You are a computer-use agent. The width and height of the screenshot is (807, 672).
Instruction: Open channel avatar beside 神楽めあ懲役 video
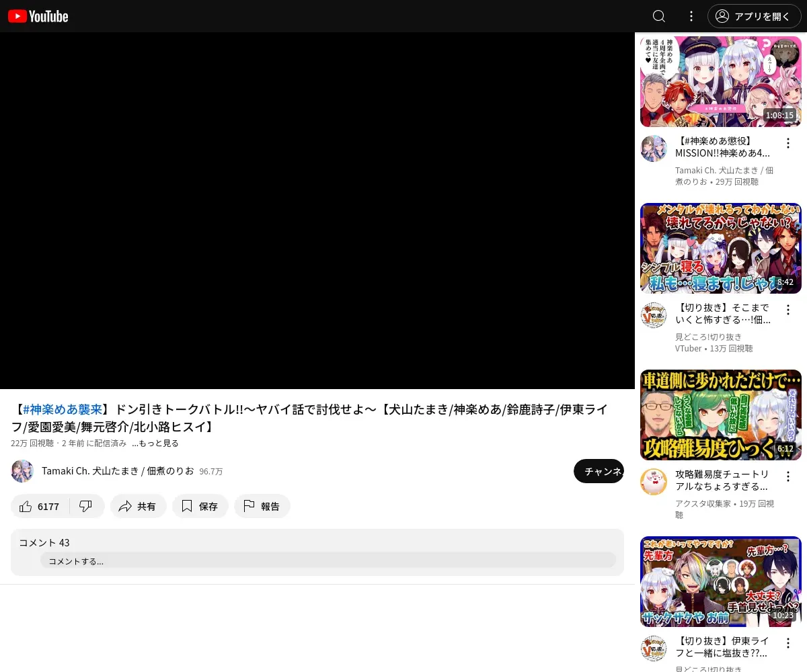(x=654, y=149)
